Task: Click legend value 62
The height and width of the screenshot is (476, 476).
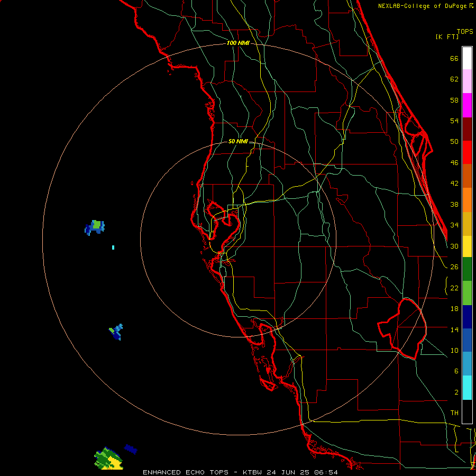Action: tap(454, 79)
